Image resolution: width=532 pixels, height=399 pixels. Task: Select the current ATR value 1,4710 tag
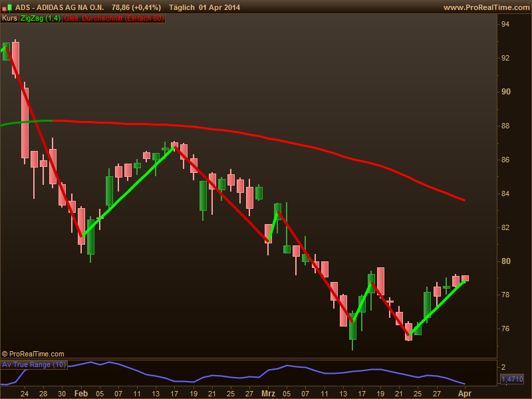point(512,379)
